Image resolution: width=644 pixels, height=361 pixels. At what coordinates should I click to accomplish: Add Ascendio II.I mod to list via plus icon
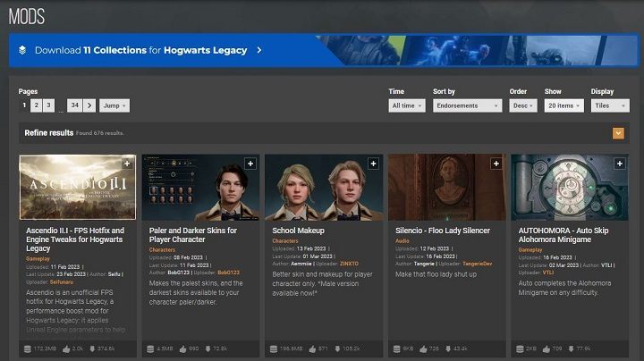point(127,164)
